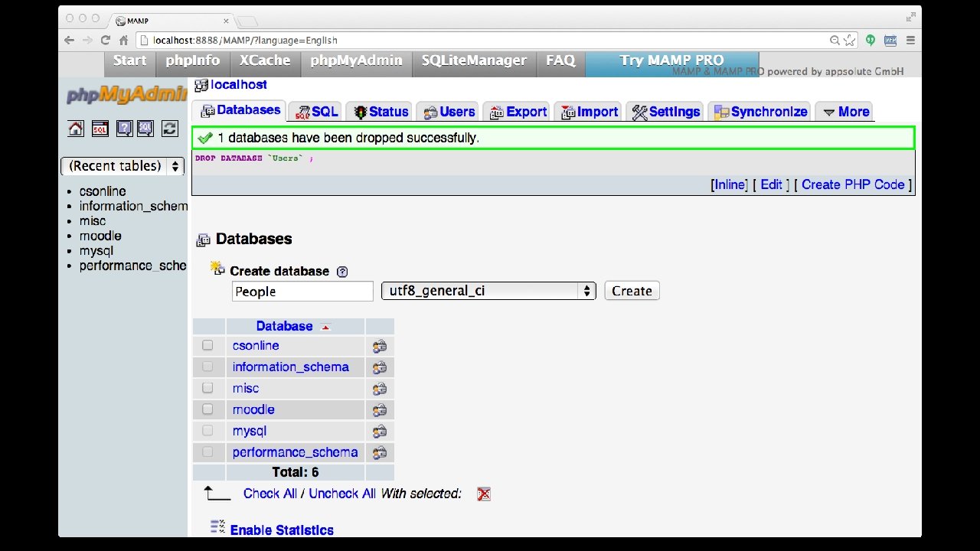The height and width of the screenshot is (551, 980).
Task: Open the Chrome hamburger menu
Action: (910, 41)
